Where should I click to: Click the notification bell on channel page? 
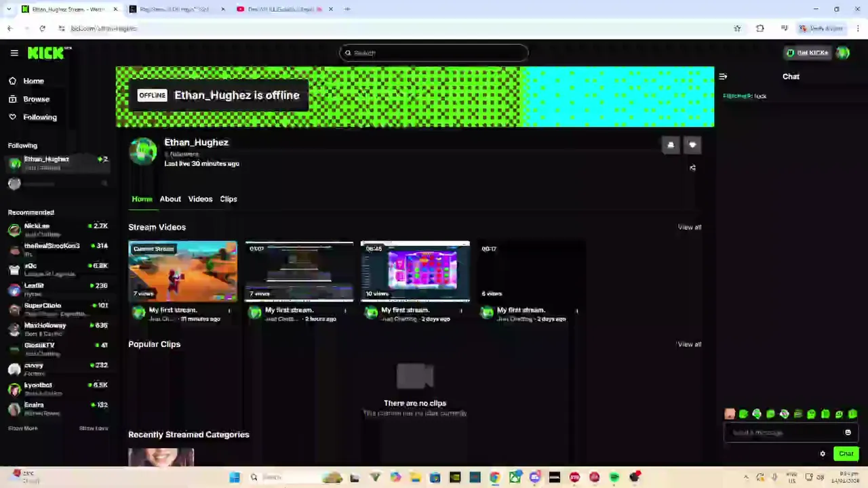671,145
